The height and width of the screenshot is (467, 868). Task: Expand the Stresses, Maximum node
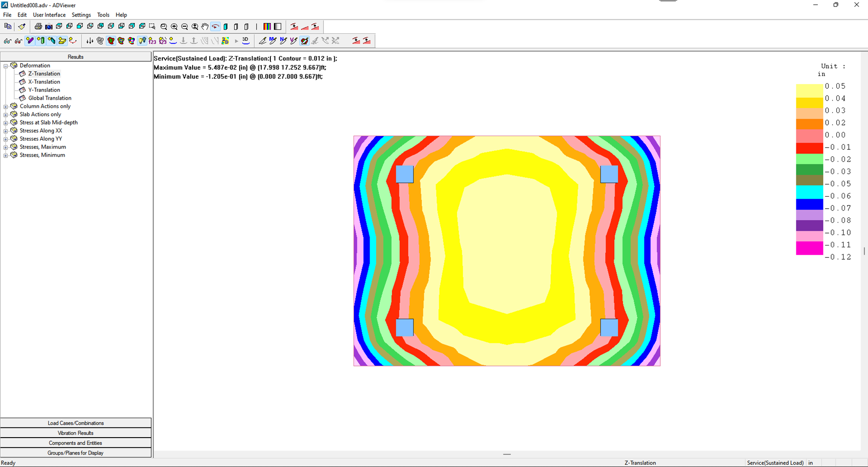point(6,147)
